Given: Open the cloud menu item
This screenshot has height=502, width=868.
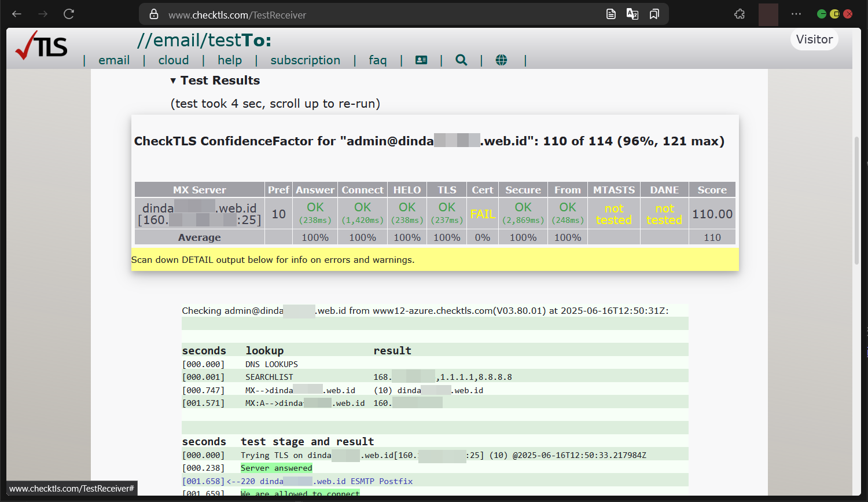Looking at the screenshot, I should point(174,60).
